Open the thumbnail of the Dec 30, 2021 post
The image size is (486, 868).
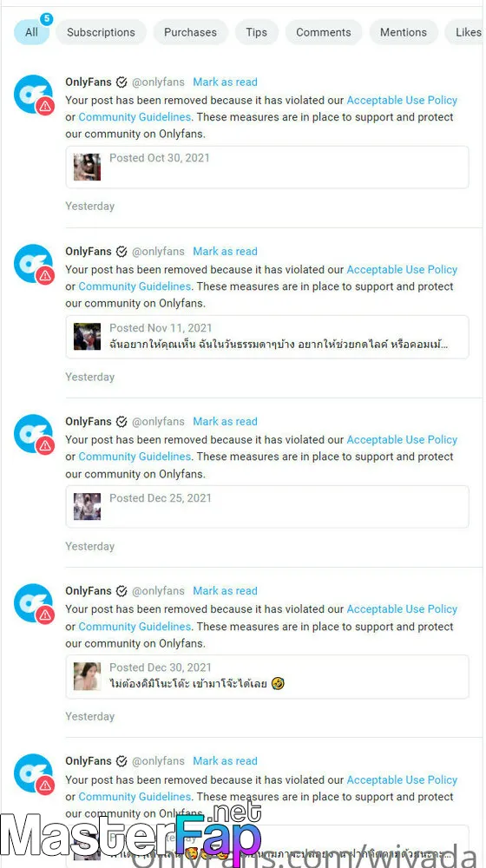(88, 676)
